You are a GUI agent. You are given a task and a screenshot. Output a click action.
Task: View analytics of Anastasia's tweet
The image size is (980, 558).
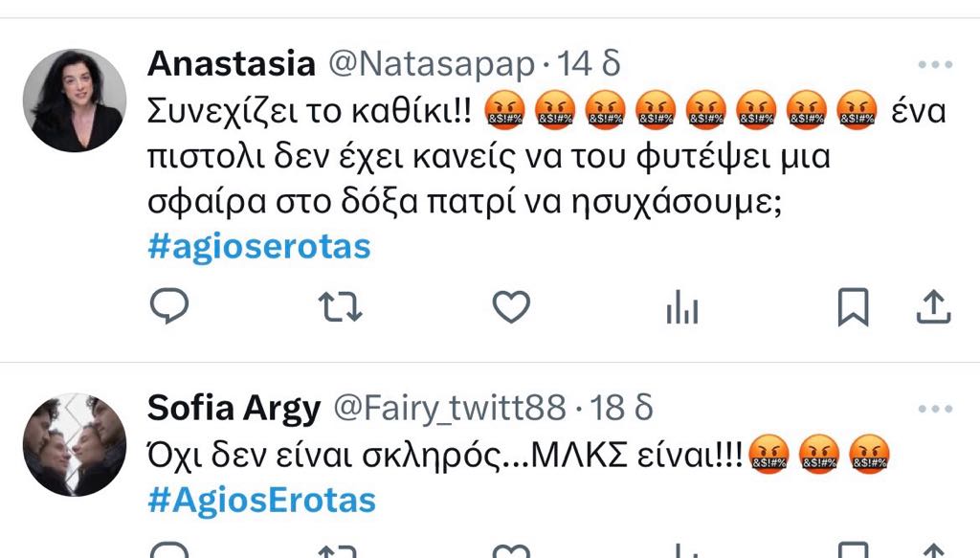click(x=681, y=307)
